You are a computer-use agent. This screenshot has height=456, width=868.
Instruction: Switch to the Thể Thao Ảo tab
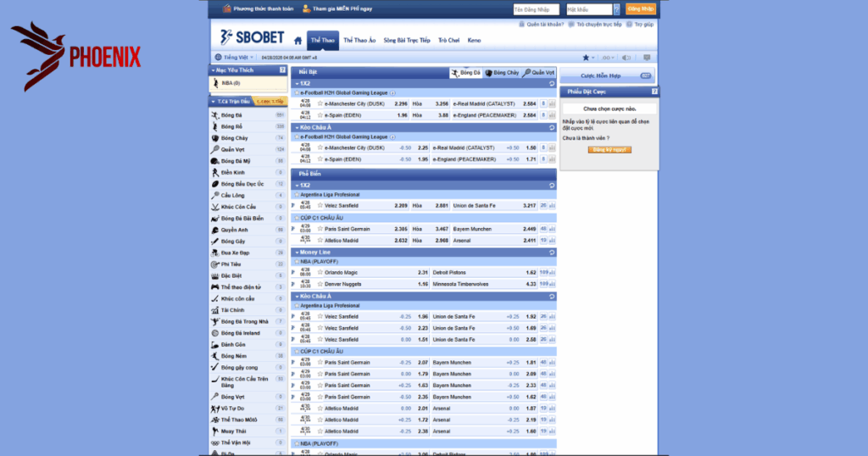[359, 41]
